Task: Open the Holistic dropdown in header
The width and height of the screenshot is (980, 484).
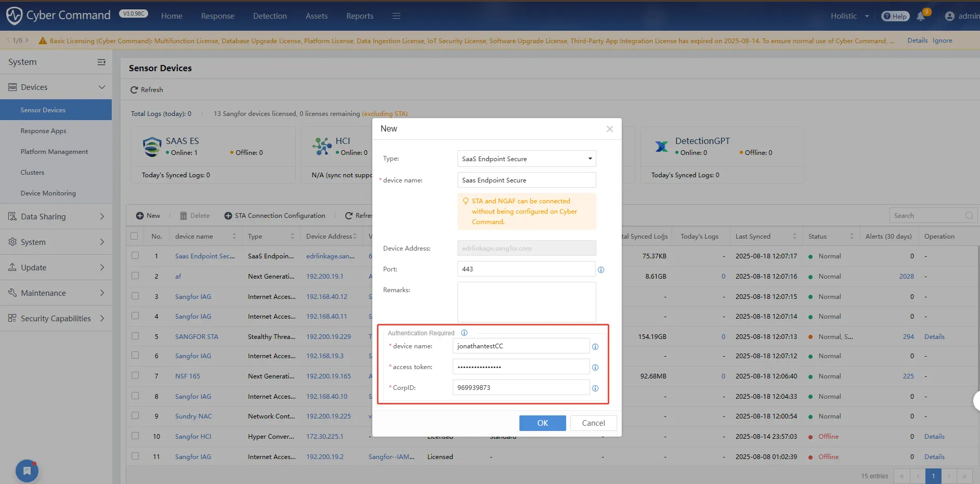Action: point(849,16)
